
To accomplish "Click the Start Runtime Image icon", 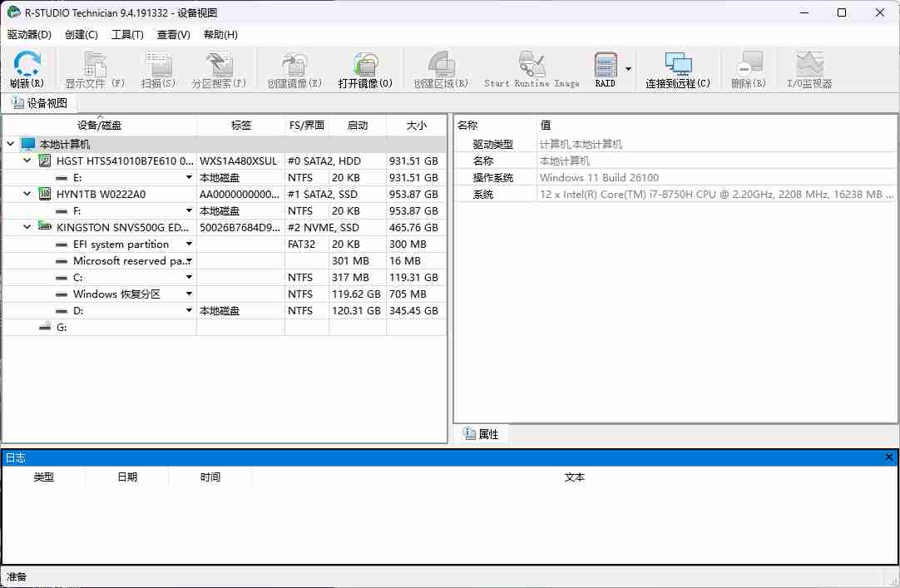I will click(531, 68).
